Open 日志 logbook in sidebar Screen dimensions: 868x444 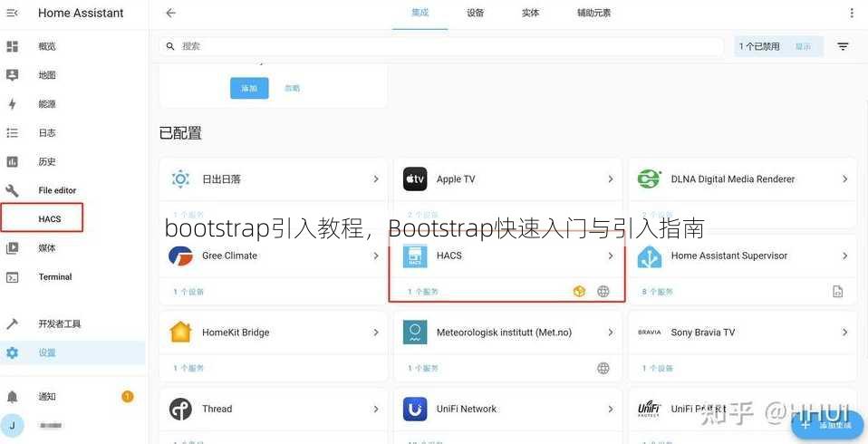tap(47, 133)
